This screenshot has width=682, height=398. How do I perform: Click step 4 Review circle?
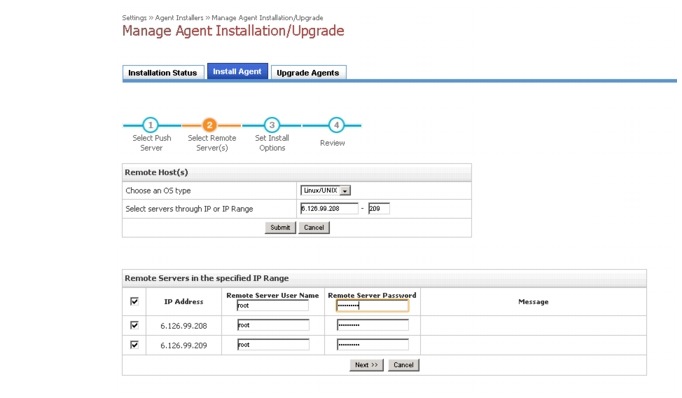coord(336,125)
